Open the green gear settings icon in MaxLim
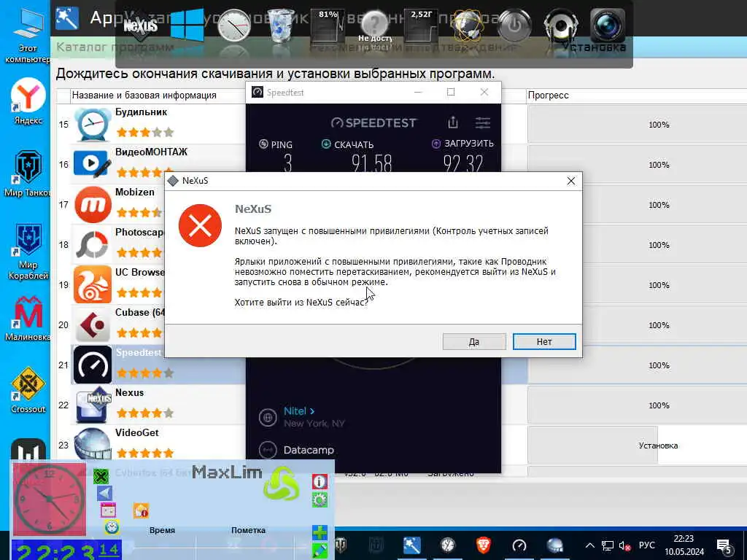 tap(320, 499)
